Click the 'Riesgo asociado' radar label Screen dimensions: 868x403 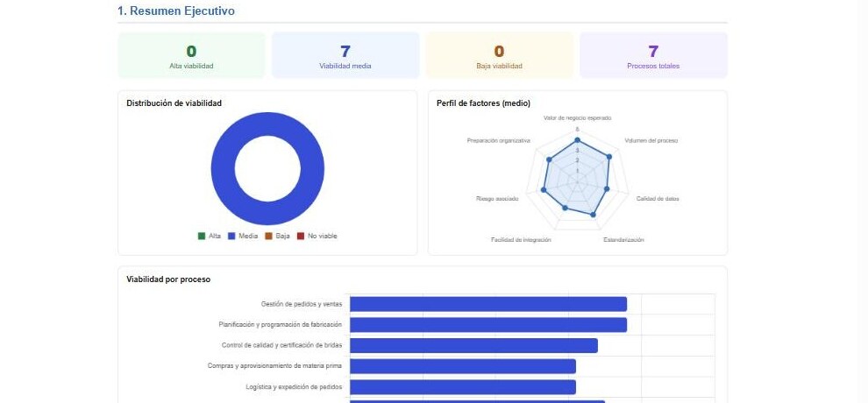coord(497,199)
